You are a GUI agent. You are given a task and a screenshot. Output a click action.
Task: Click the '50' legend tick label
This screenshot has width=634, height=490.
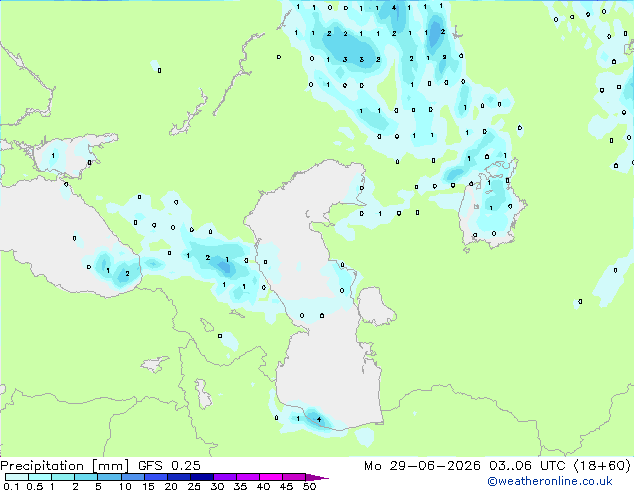(x=309, y=486)
